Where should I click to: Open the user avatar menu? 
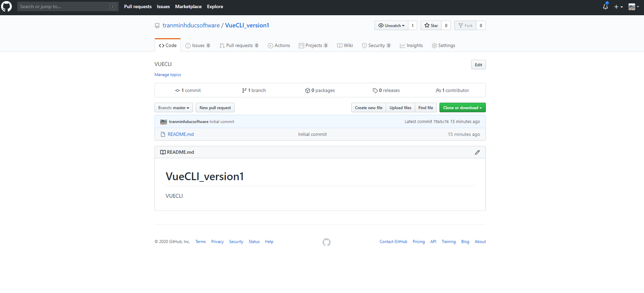click(x=633, y=7)
